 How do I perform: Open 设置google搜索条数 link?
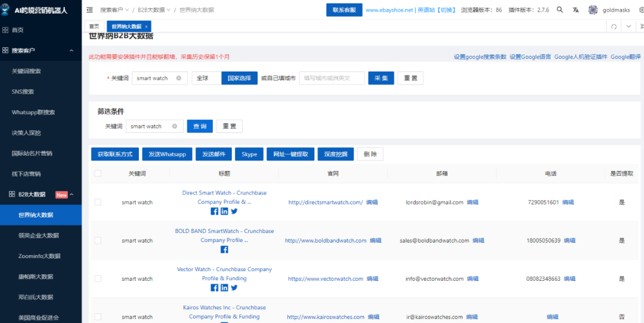click(x=480, y=57)
